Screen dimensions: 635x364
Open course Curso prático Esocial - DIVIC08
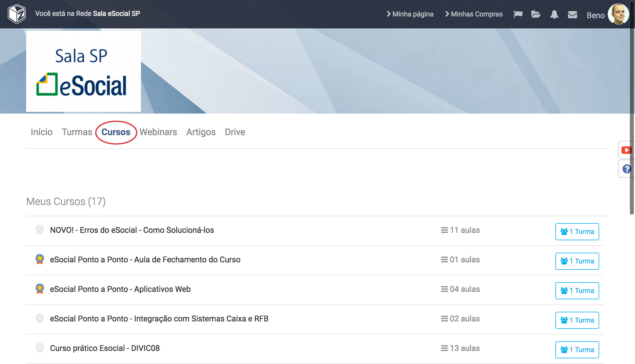tap(105, 348)
